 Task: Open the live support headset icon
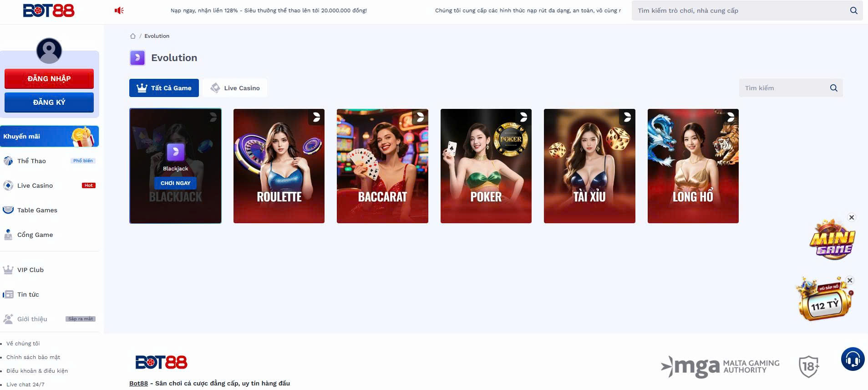click(853, 359)
